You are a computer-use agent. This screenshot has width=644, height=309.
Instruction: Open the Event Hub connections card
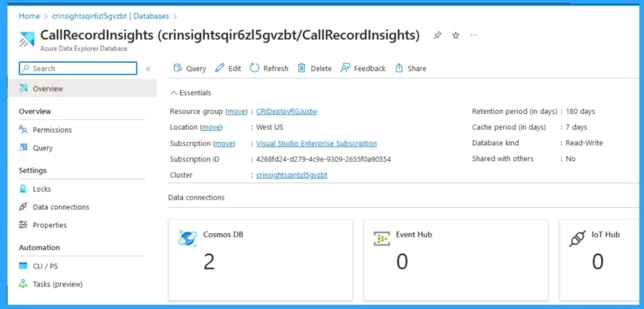(x=456, y=259)
